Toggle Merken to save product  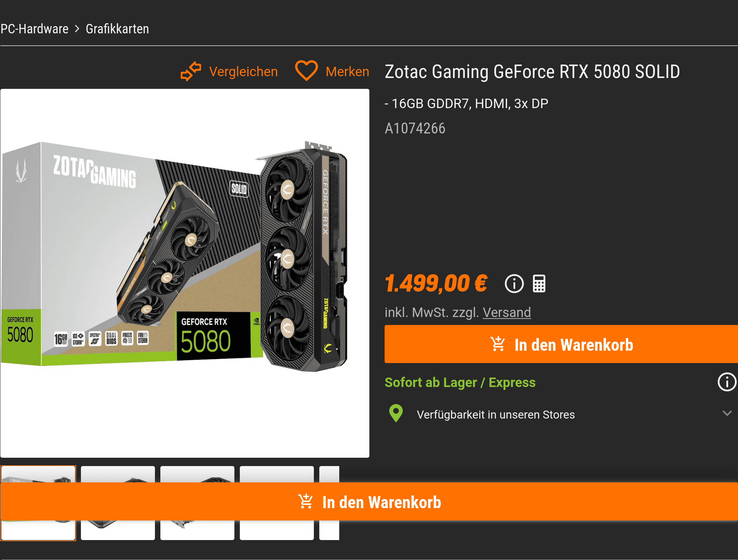(x=347, y=71)
